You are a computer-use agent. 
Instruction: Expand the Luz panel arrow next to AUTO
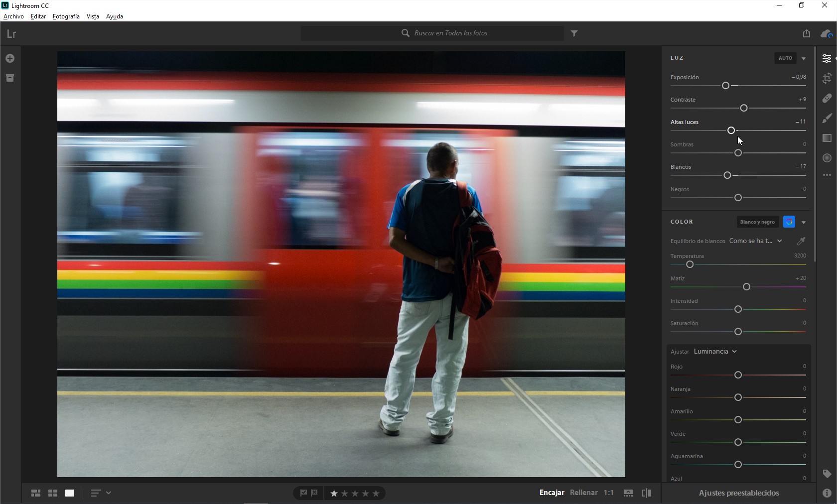point(804,59)
